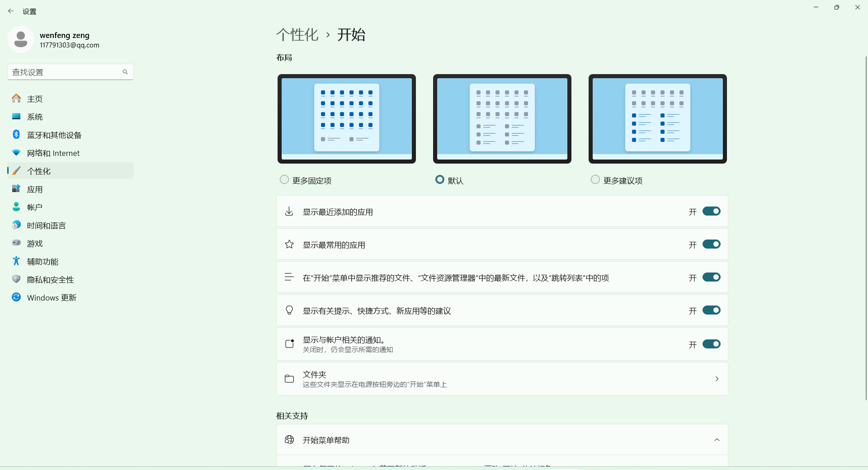Click the Windows 更新 sync icon
This screenshot has width=868, height=470.
(16, 297)
